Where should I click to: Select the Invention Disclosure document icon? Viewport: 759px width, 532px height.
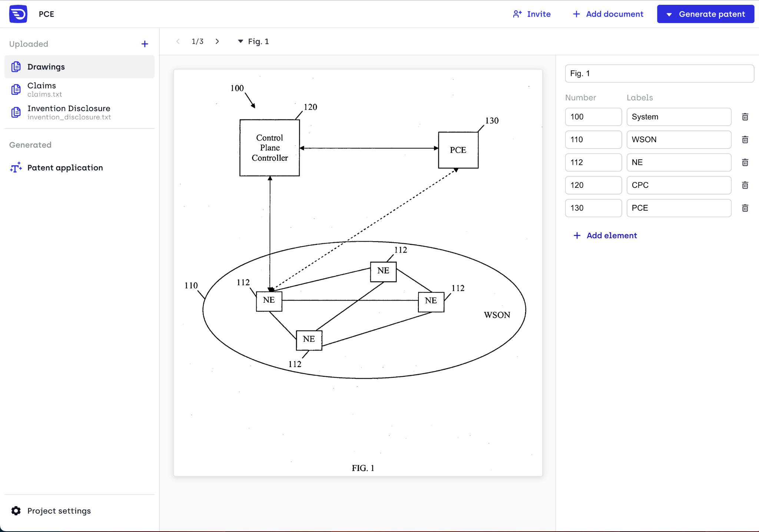coord(16,112)
